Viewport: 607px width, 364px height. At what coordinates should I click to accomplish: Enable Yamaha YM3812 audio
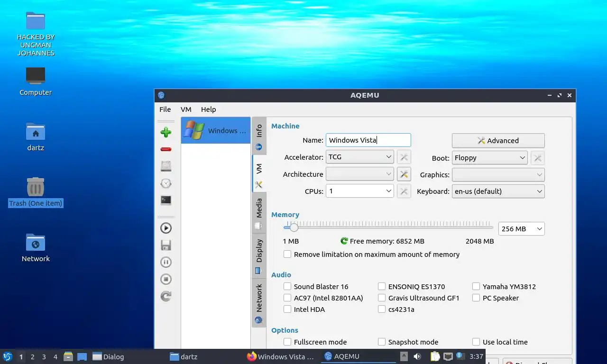tap(476, 286)
